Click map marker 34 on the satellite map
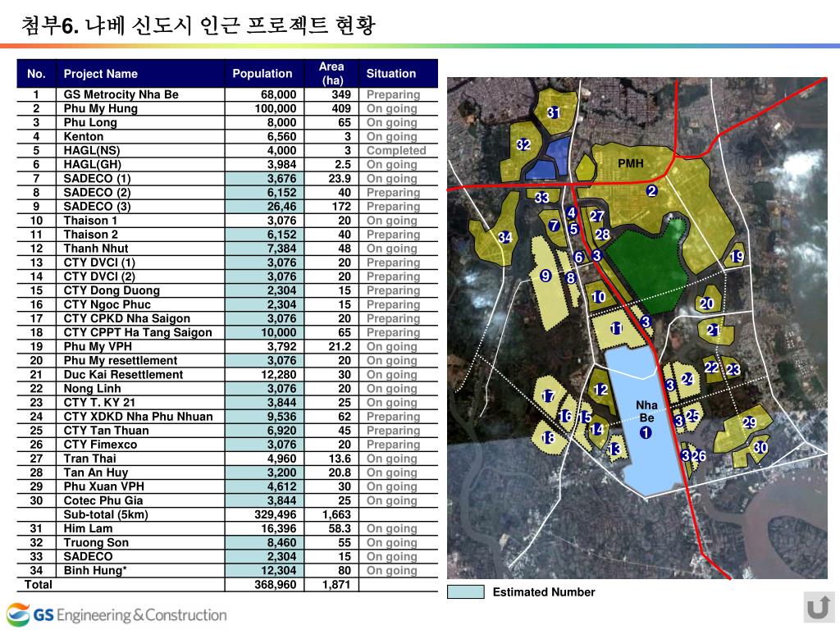Screen dimensions: 840x630 click(504, 237)
